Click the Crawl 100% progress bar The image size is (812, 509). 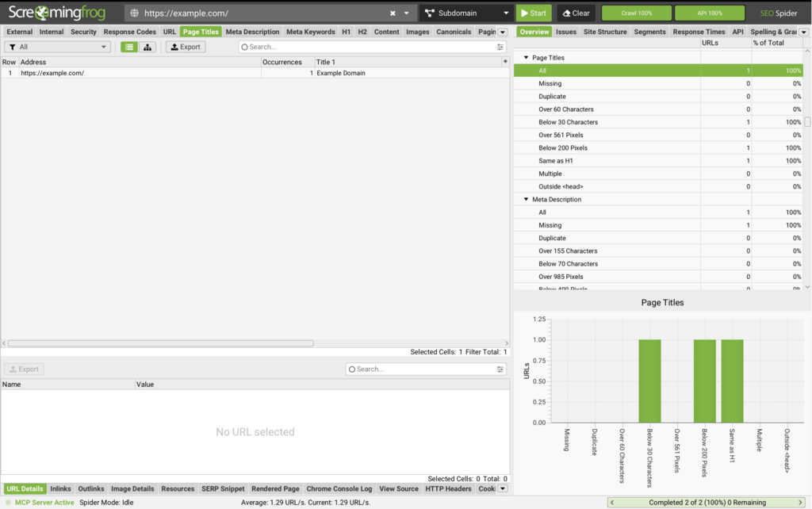pos(637,13)
